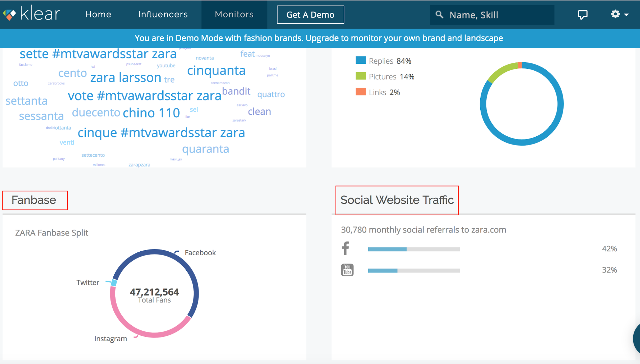Click the Klear logo
640x364 pixels.
pyautogui.click(x=31, y=14)
